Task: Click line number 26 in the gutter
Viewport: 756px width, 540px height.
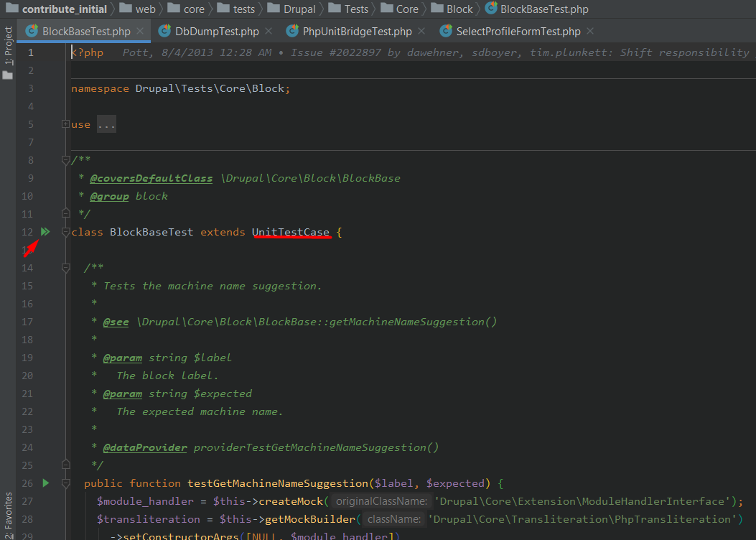Action: (x=27, y=483)
